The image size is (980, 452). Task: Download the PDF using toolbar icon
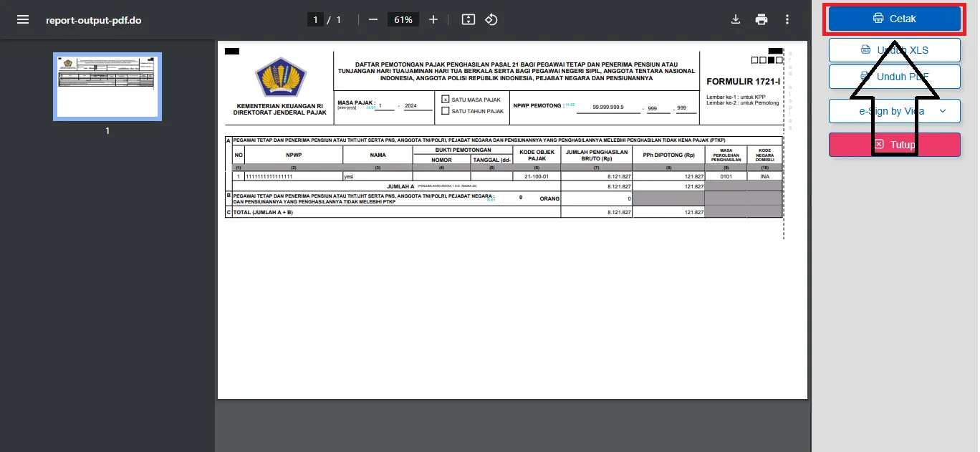point(735,20)
